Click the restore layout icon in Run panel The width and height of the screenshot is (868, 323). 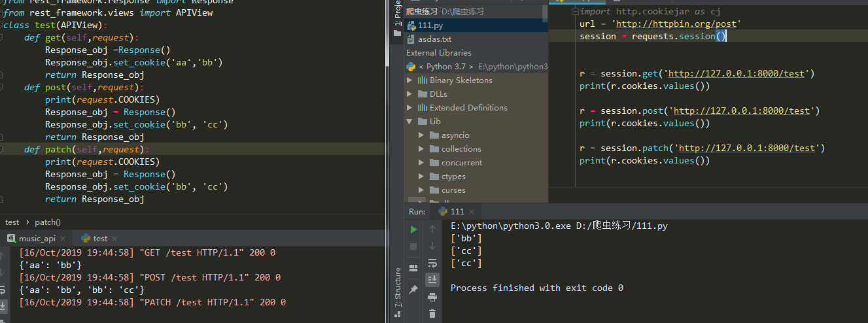pos(413,268)
